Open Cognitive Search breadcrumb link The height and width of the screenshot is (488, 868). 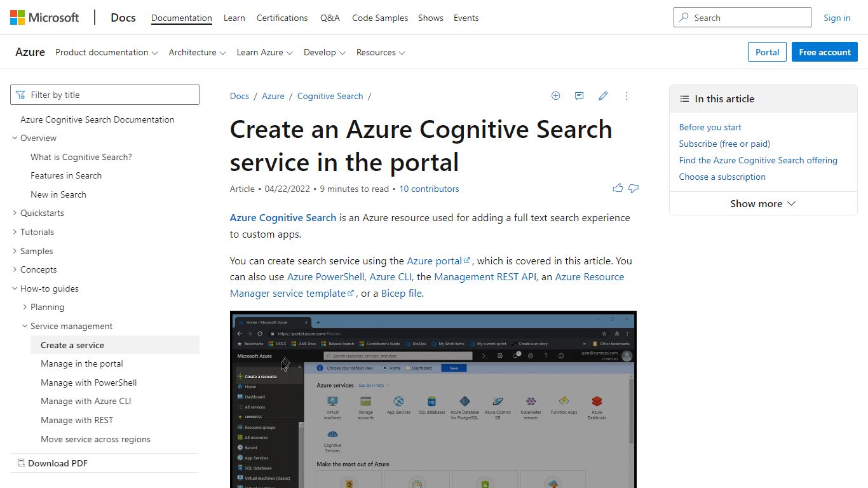click(330, 96)
